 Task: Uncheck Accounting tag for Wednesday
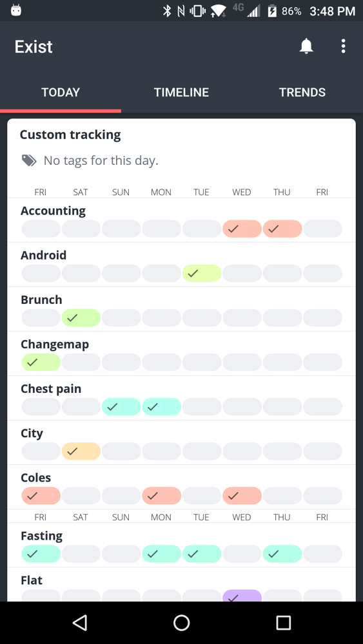click(x=242, y=229)
